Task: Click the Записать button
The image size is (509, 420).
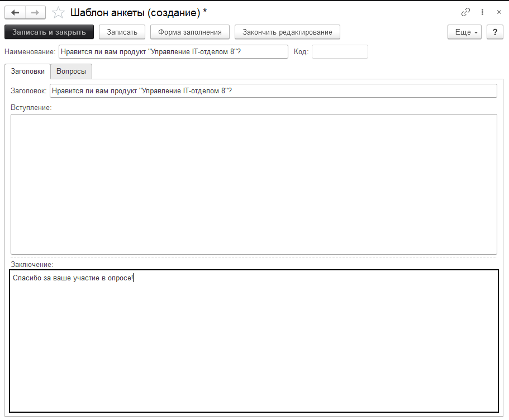Action: point(122,32)
